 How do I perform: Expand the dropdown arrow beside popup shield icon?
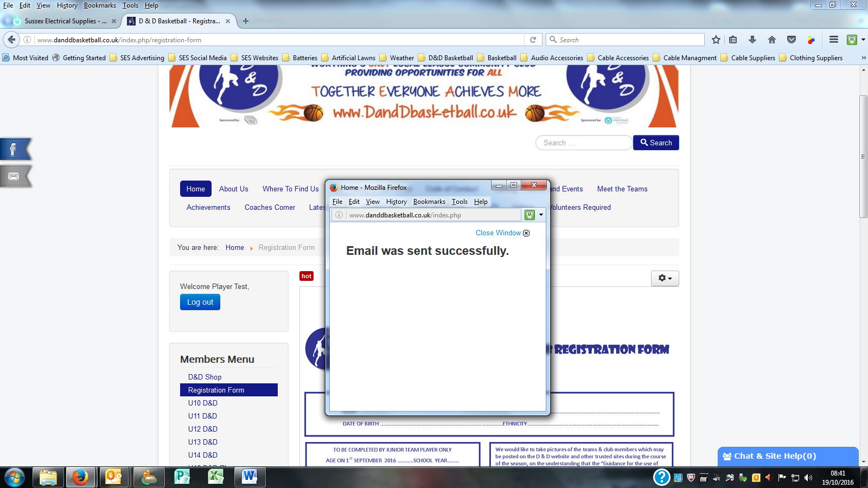541,215
